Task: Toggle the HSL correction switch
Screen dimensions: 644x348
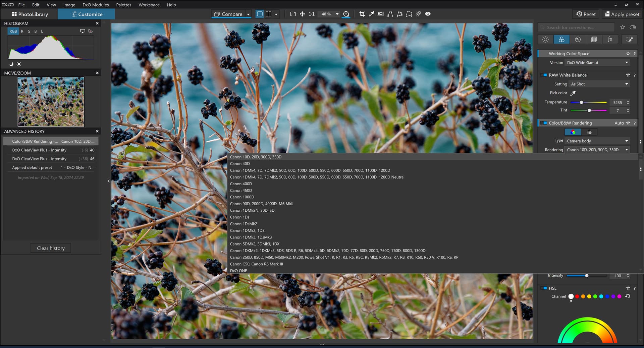Action: [x=545, y=288]
